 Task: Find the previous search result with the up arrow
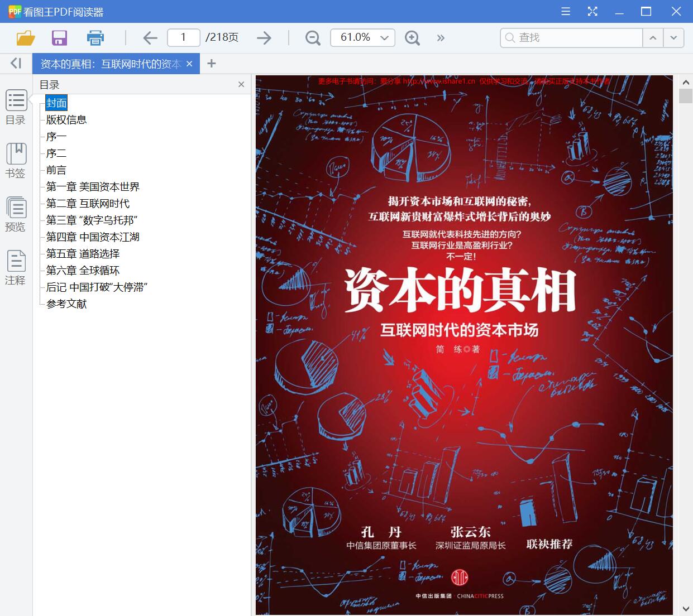653,37
